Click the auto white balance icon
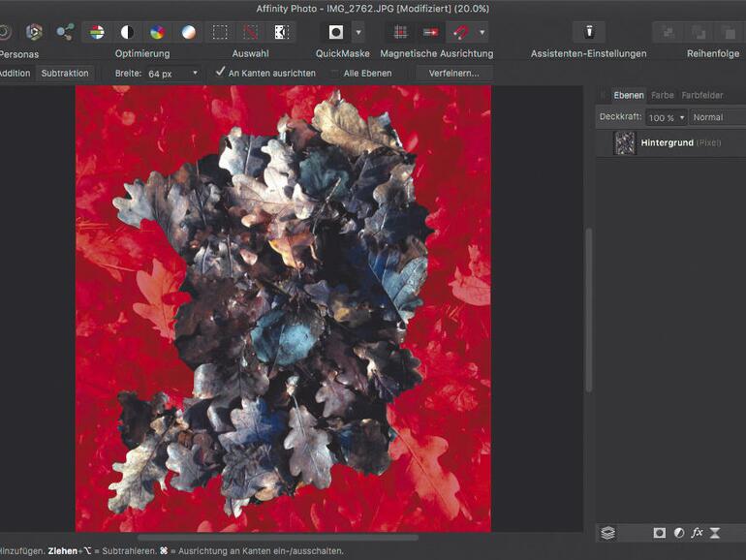746x560 pixels. click(x=189, y=32)
